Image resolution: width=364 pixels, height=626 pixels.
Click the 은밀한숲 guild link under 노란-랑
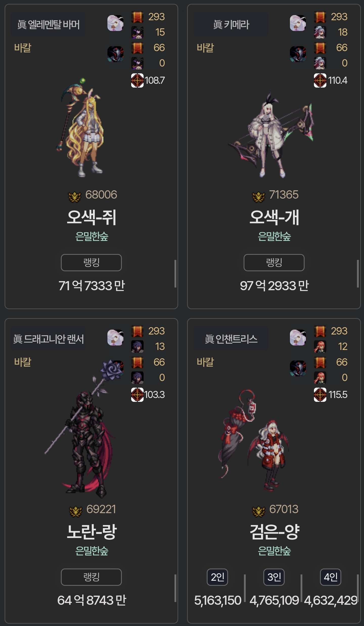92,551
